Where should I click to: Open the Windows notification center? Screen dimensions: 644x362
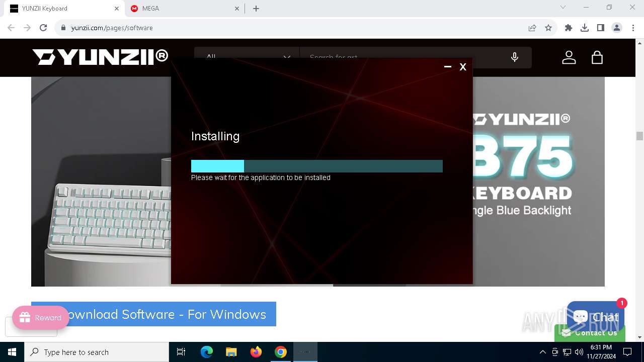[x=627, y=352]
